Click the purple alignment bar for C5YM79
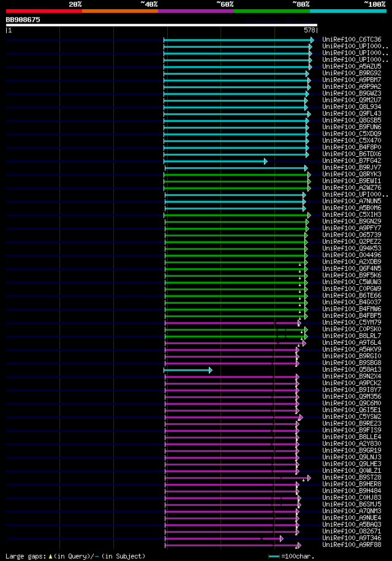The image size is (392, 561). click(x=233, y=323)
